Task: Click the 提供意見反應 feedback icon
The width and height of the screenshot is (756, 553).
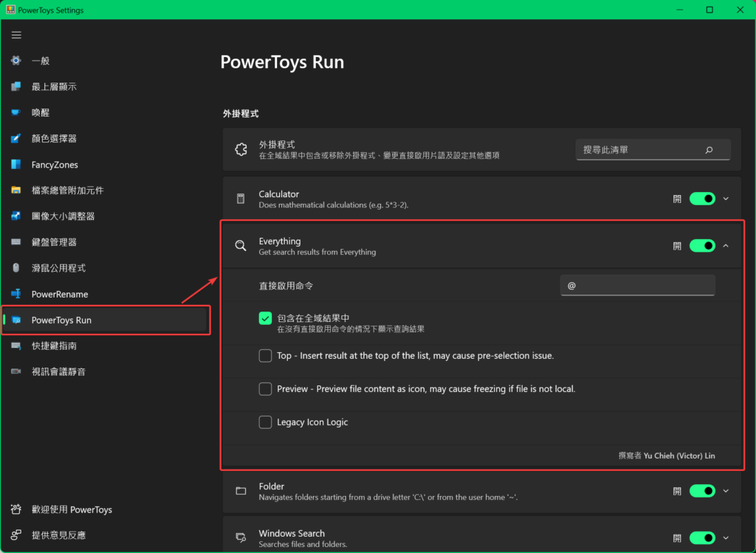Action: (16, 535)
